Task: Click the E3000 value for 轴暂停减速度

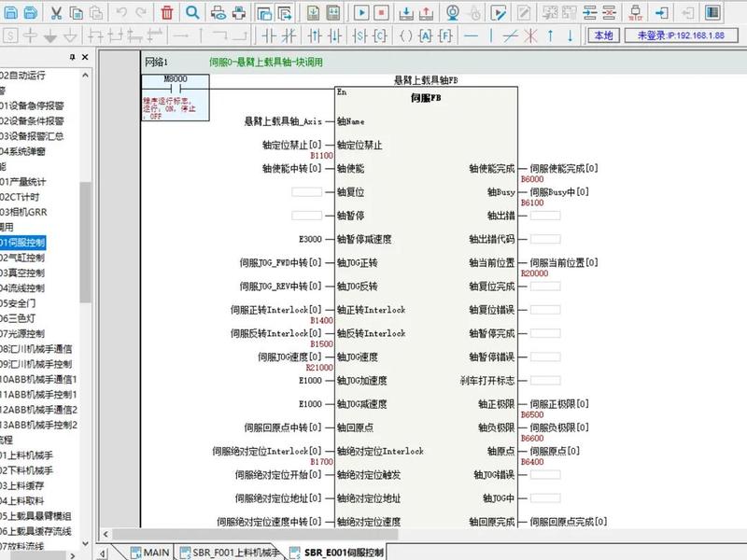Action: click(310, 239)
